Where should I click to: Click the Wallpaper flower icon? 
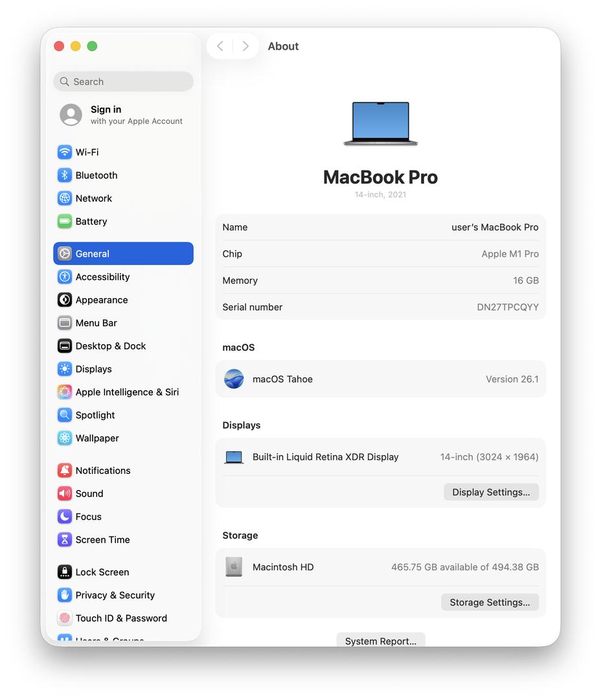(x=65, y=438)
